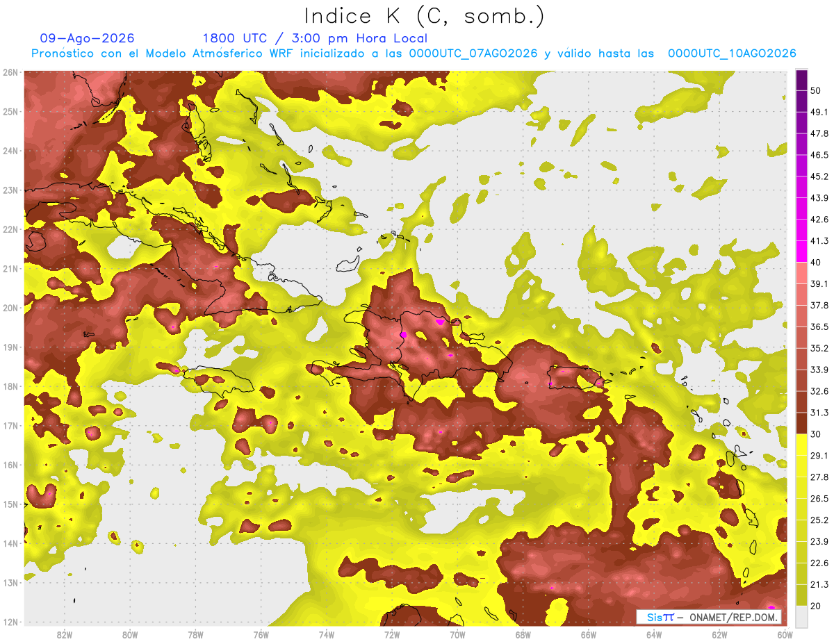Image resolution: width=834 pixels, height=644 pixels.
Task: Click the "22N" latitude axis label
Action: (10, 229)
